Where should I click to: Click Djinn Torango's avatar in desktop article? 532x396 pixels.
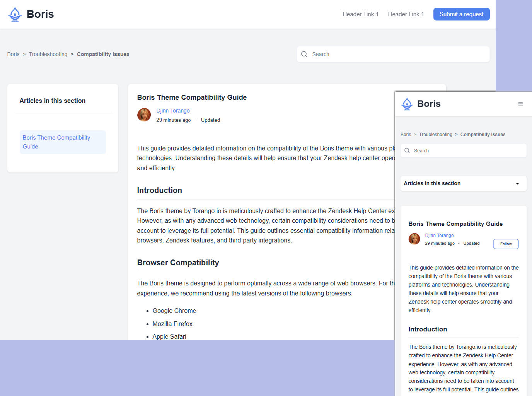point(144,115)
